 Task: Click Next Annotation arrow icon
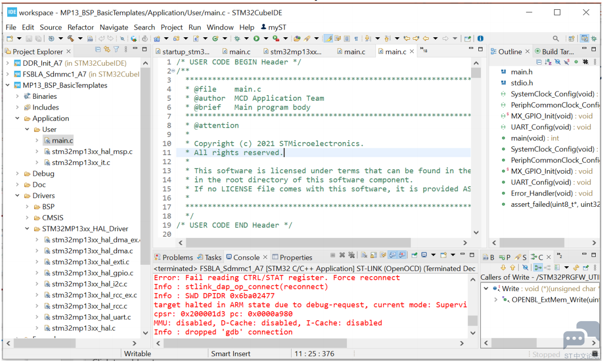[x=368, y=38]
